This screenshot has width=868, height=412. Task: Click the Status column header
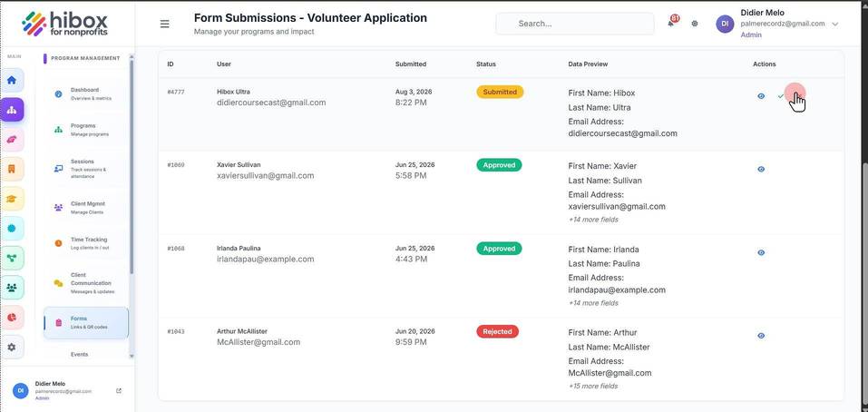click(x=486, y=64)
